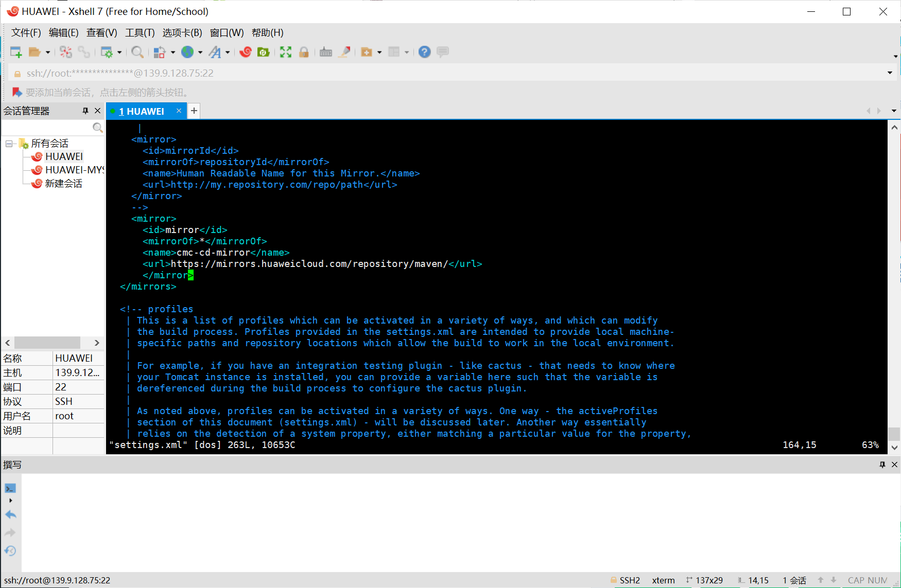Click the ssh address bar field
901x588 pixels.
tap(446, 73)
